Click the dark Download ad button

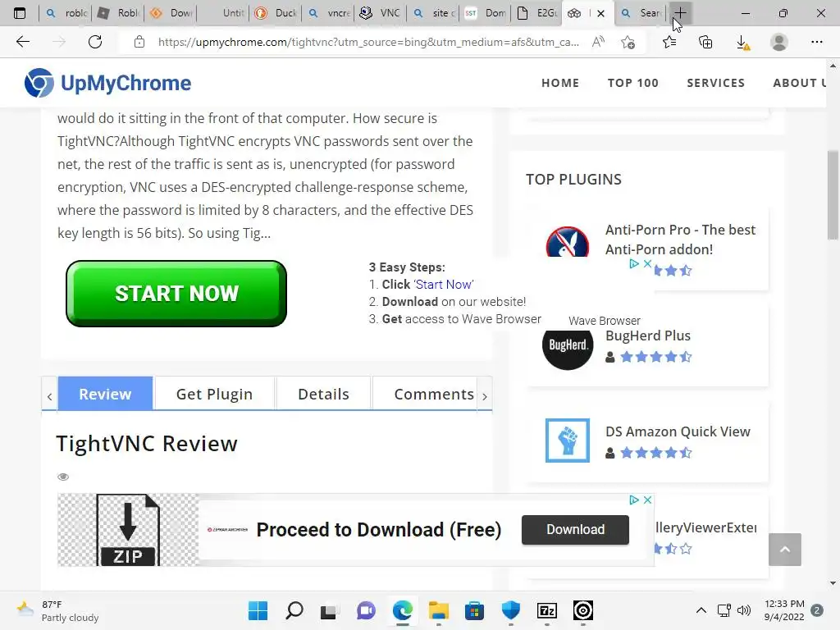(x=575, y=530)
